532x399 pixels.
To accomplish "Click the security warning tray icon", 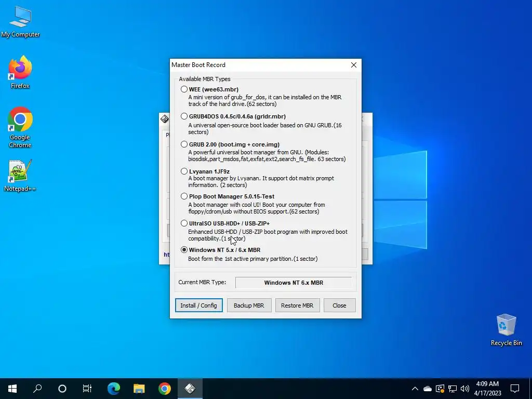I will click(x=440, y=389).
